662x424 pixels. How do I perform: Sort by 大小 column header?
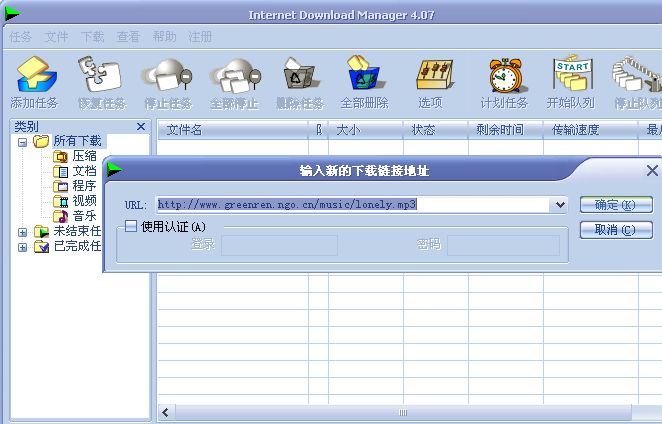pos(366,130)
